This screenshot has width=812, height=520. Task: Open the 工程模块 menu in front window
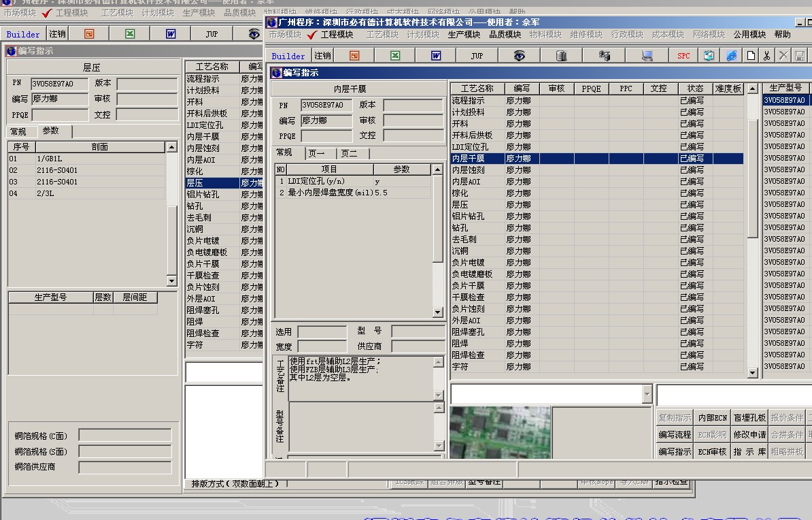coord(337,35)
